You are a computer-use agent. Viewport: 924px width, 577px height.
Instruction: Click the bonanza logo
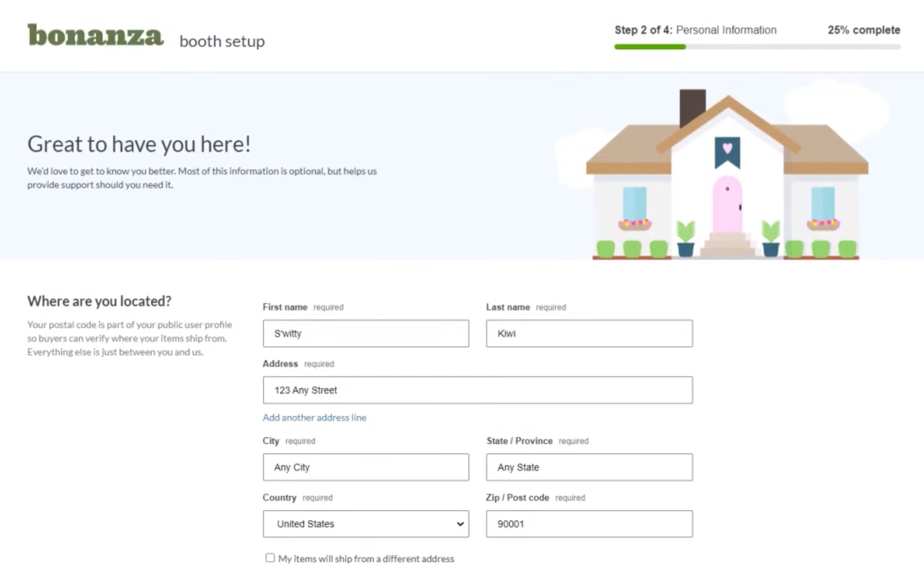(x=96, y=35)
